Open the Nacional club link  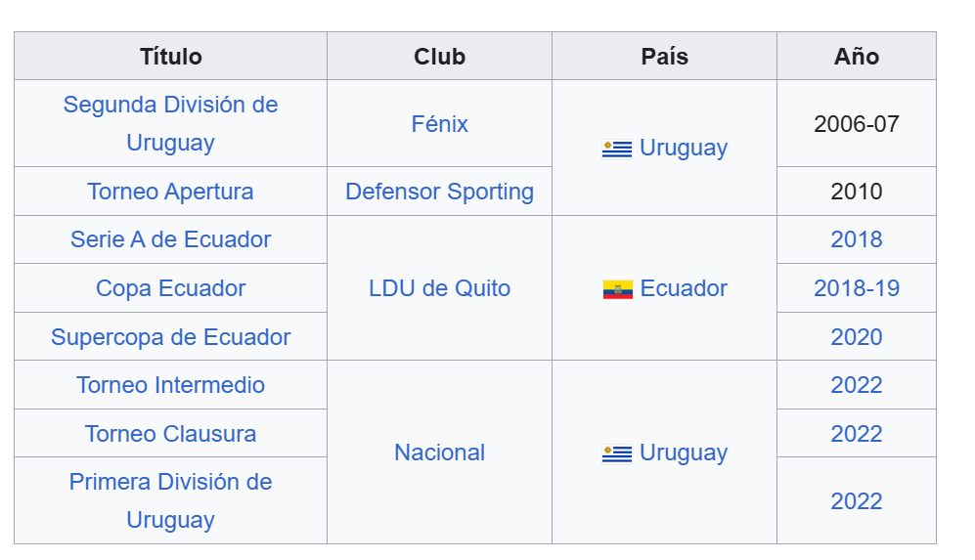pos(439,452)
